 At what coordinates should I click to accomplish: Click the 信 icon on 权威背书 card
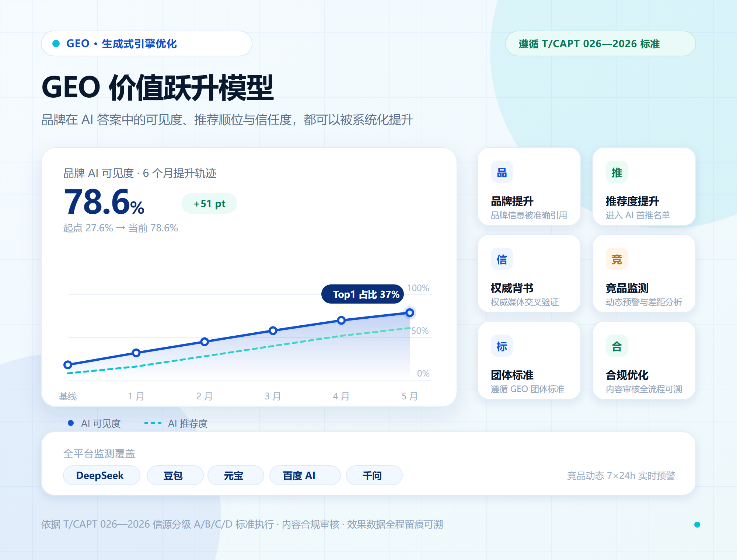click(x=502, y=259)
